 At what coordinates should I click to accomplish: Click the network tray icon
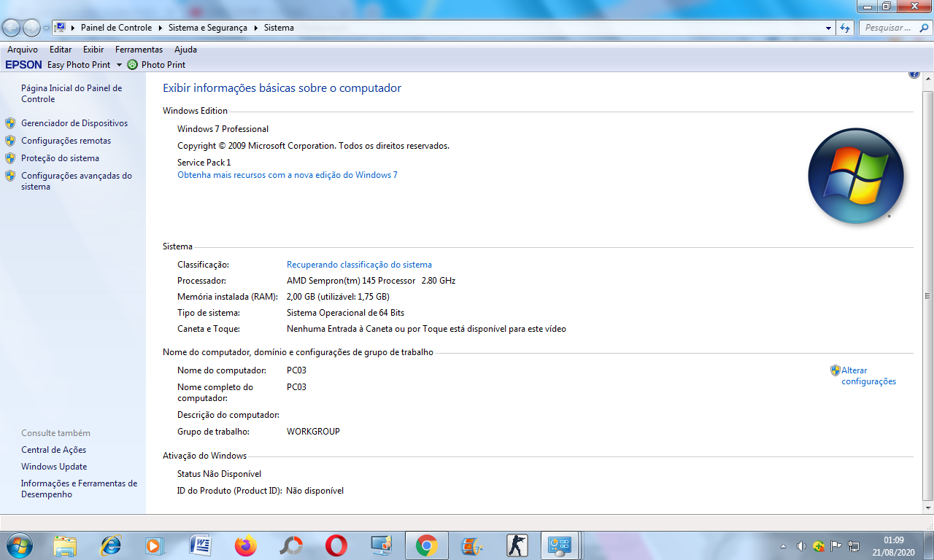(x=854, y=545)
